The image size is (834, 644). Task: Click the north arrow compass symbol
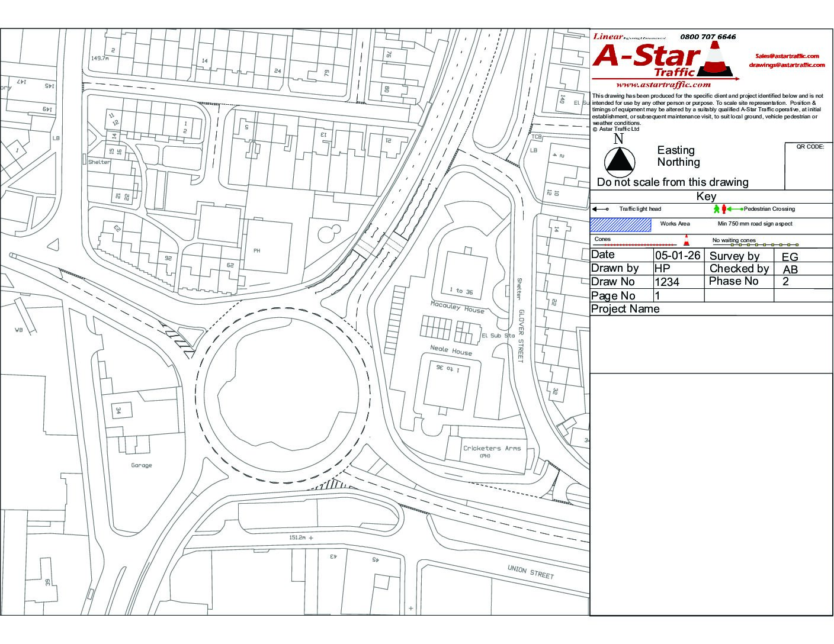[620, 161]
